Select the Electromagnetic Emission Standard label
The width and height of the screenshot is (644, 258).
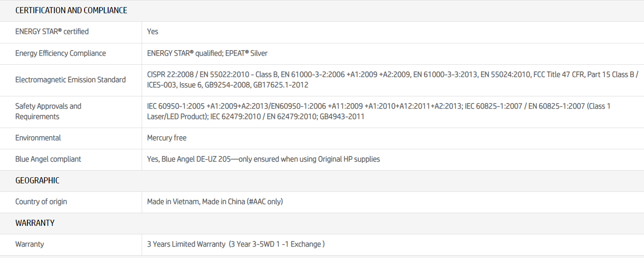70,80
